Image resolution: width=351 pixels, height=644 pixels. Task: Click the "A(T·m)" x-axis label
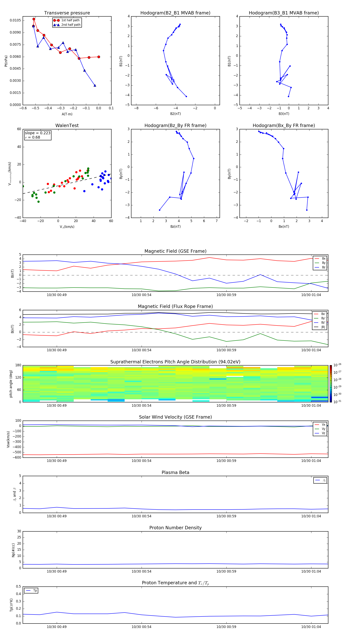point(67,114)
